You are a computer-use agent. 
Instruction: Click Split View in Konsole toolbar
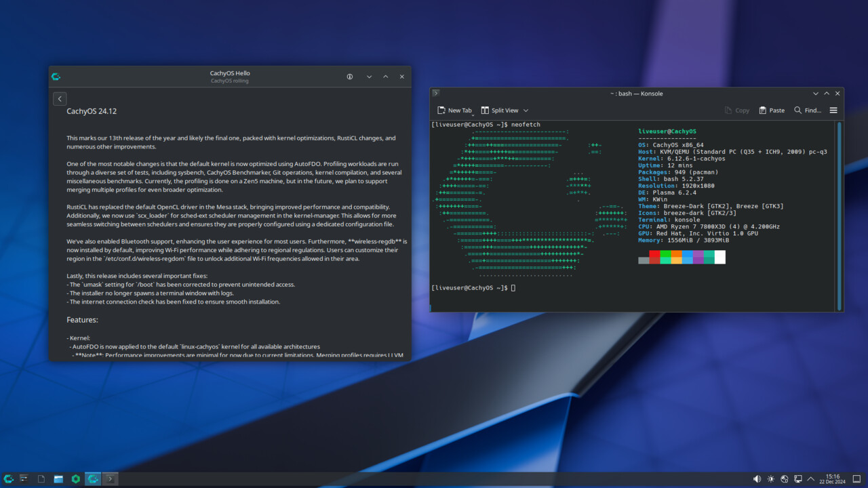[499, 110]
